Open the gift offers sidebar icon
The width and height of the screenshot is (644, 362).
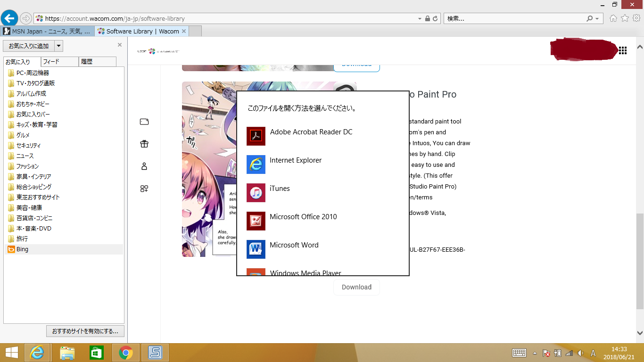click(144, 144)
